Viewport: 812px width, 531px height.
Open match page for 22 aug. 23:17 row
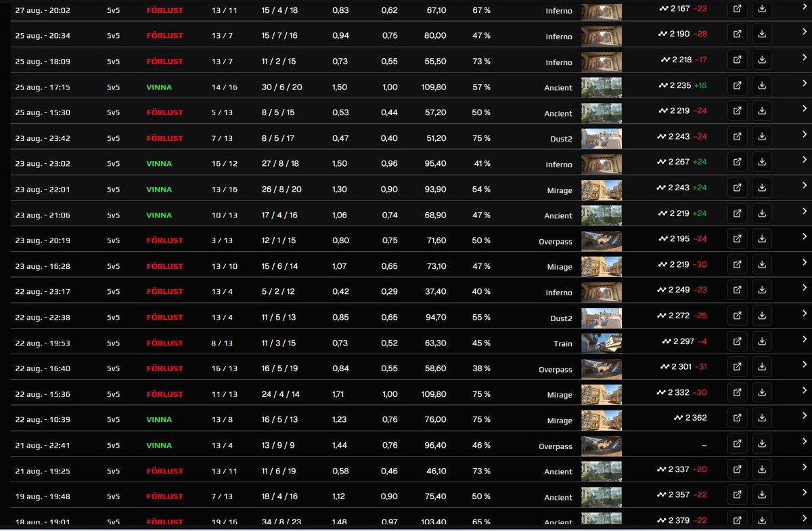pyautogui.click(x=737, y=290)
